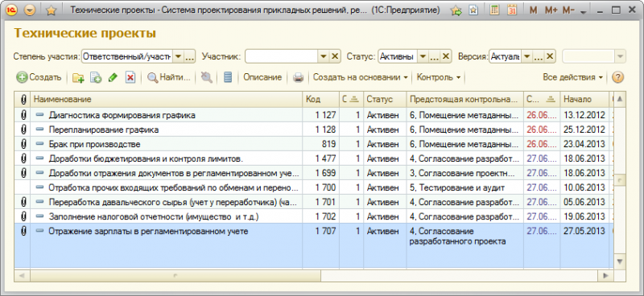Select row Диагностика формирования графика
The width and height of the screenshot is (644, 296).
pos(314,115)
